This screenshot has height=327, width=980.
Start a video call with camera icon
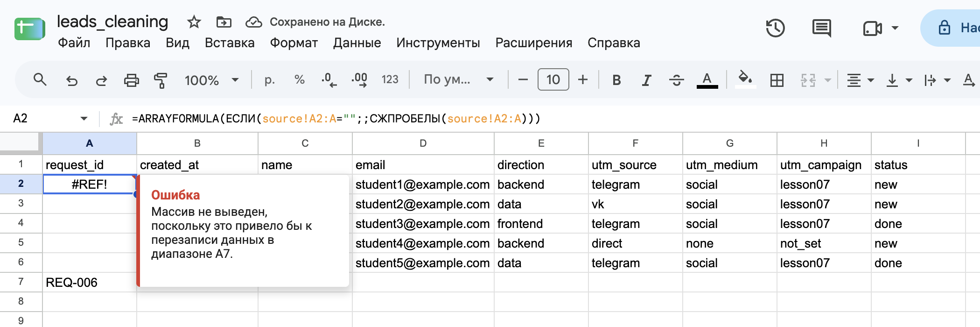pos(872,28)
